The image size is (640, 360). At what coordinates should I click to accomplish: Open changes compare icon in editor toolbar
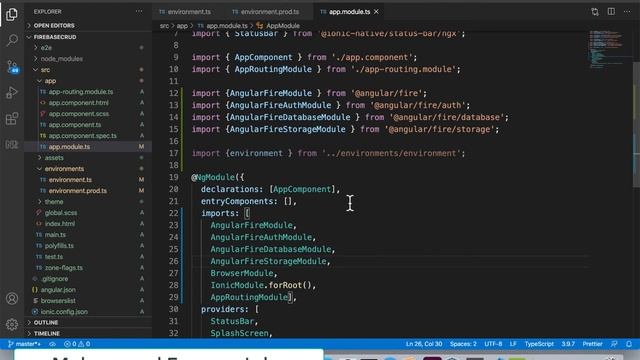[595, 12]
